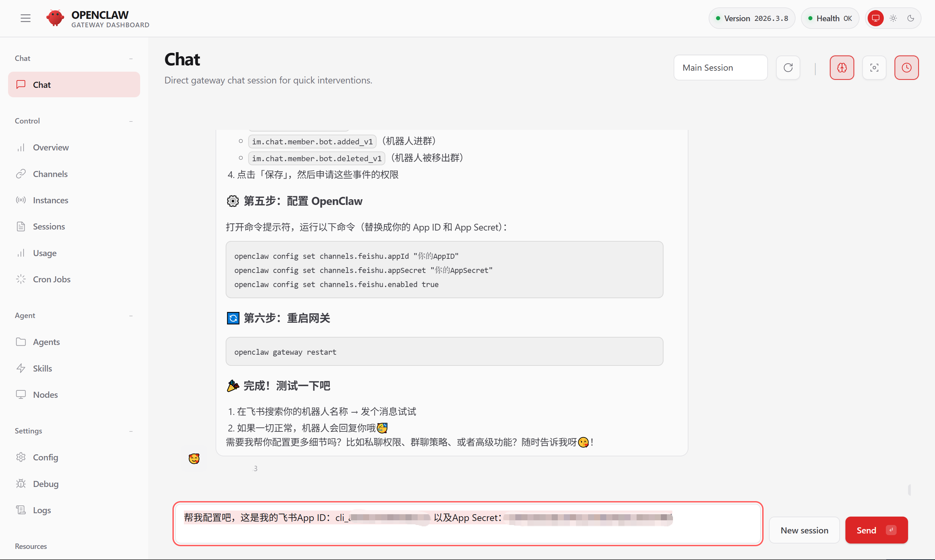
Task: Toggle the brain reasoning panel icon
Action: point(842,68)
